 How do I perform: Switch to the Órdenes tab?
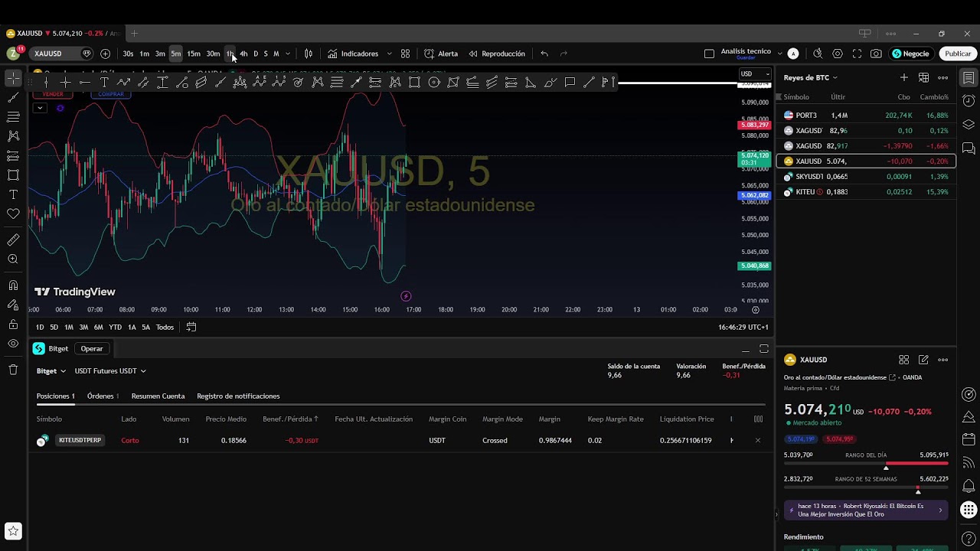pos(103,396)
